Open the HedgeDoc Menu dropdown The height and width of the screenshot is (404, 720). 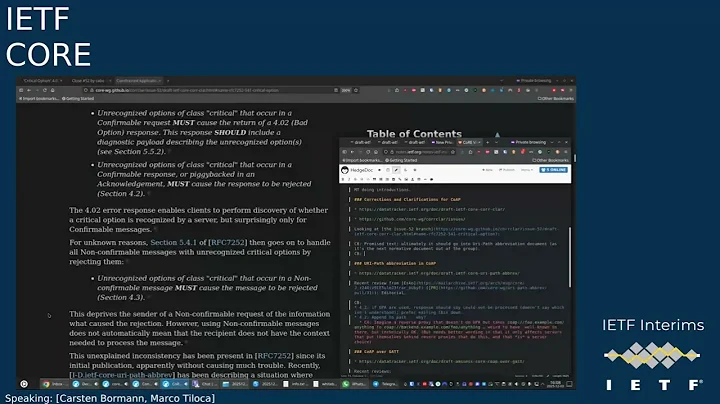point(527,170)
